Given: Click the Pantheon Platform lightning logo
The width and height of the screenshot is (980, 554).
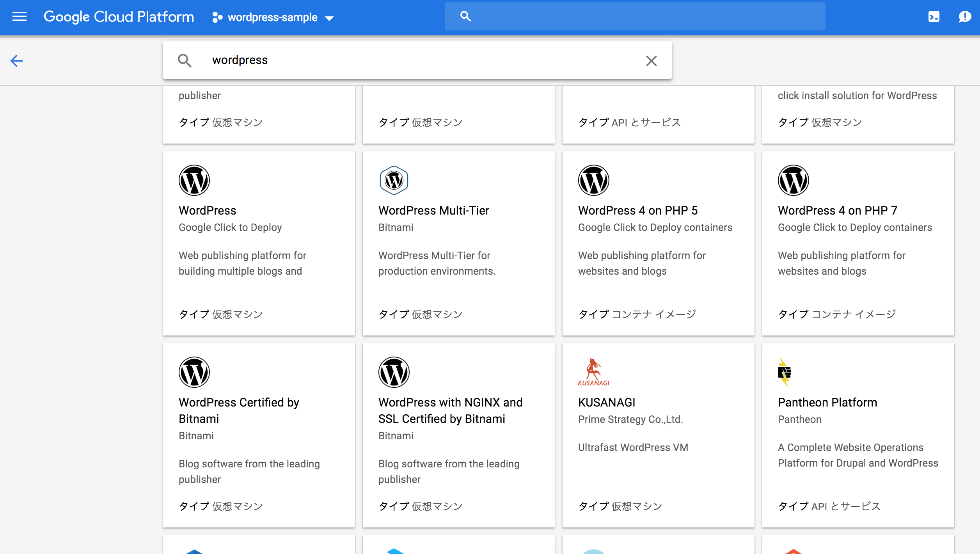Looking at the screenshot, I should 784,372.
